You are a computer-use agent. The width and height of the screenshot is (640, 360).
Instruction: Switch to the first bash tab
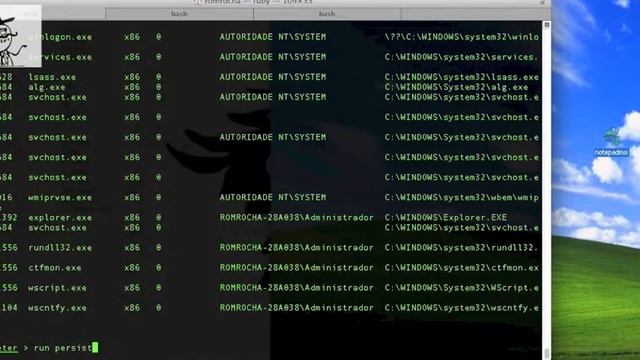pyautogui.click(x=179, y=14)
